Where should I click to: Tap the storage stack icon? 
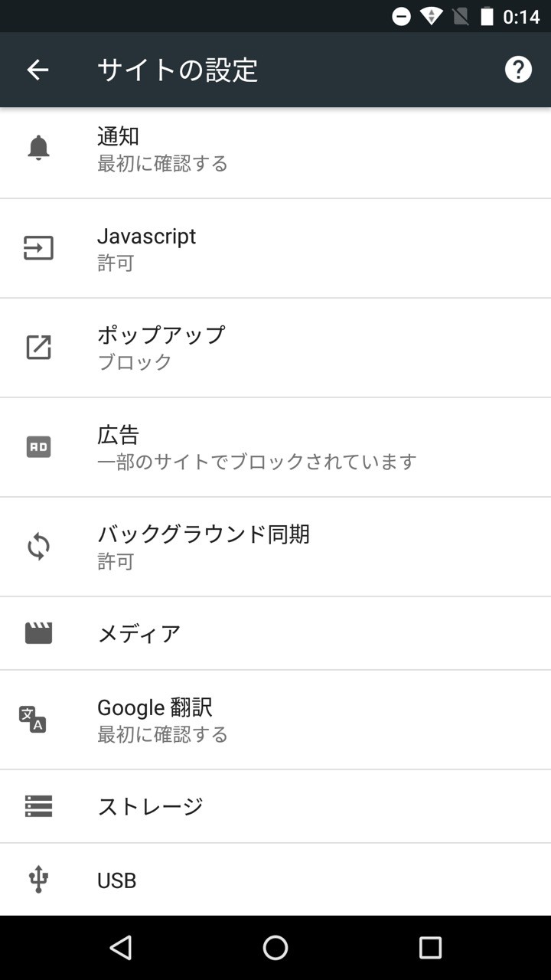[38, 806]
